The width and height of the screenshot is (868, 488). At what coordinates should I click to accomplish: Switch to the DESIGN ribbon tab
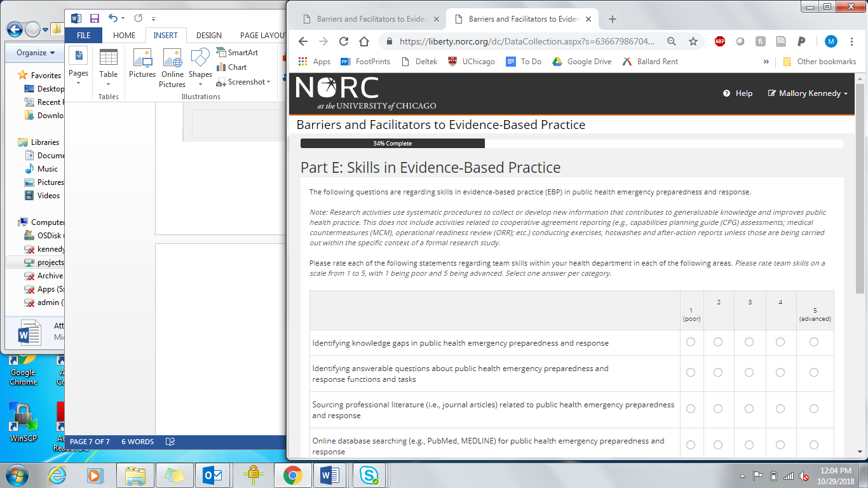209,36
